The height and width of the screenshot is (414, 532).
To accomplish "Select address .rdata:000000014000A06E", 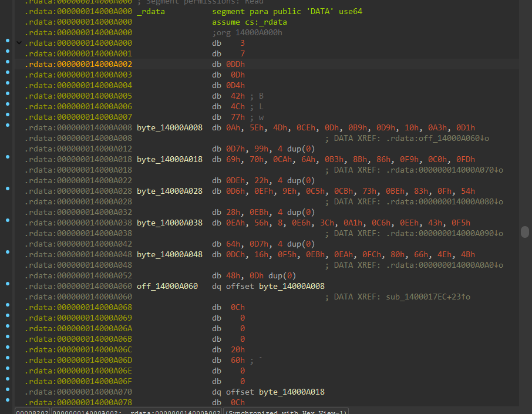I will 78,371.
